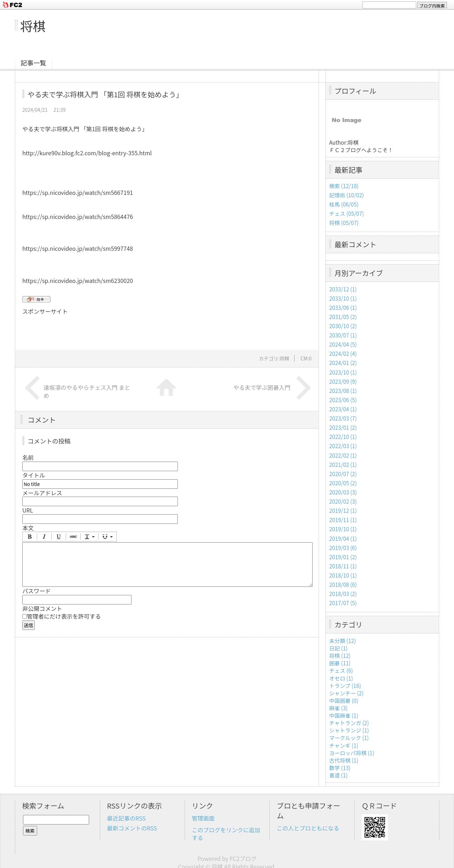This screenshot has width=454, height=868.
Task: Click the CM:0 comment count link
Action: (x=306, y=359)
